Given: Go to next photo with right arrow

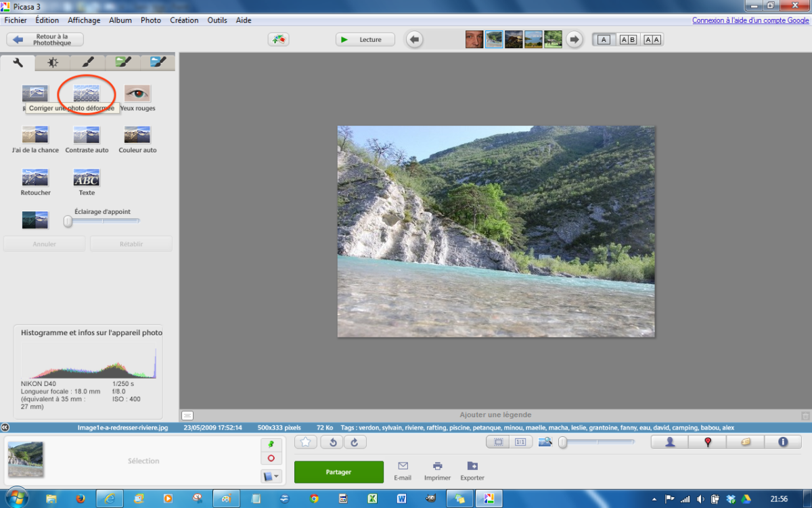Looking at the screenshot, I should click(x=574, y=40).
